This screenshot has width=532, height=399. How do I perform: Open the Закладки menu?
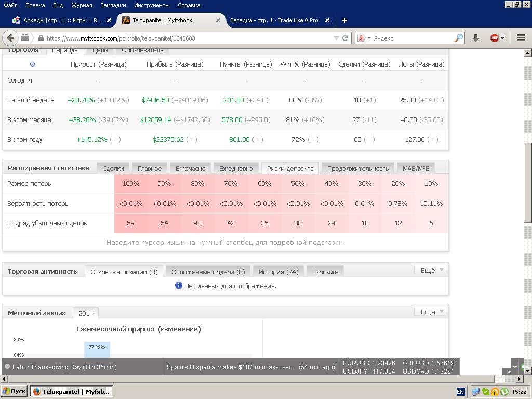pyautogui.click(x=113, y=5)
